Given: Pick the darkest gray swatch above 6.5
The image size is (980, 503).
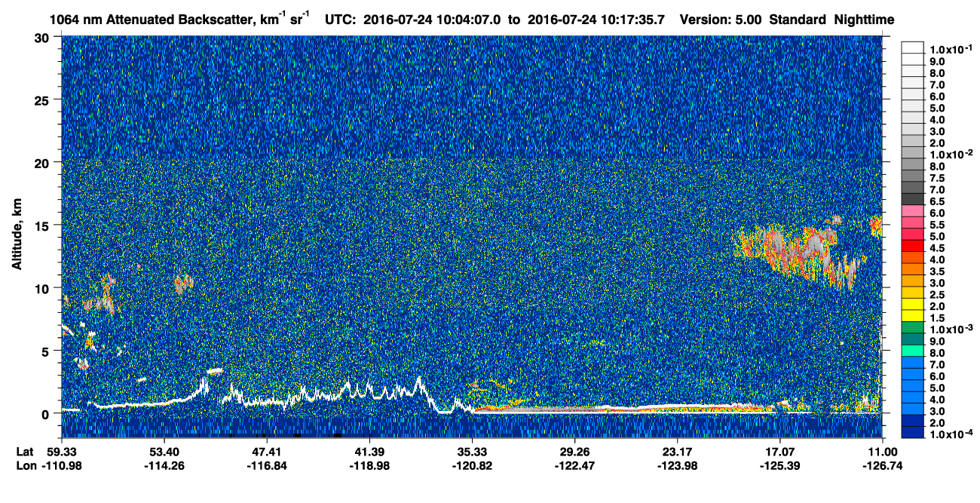Looking at the screenshot, I should point(912,199).
